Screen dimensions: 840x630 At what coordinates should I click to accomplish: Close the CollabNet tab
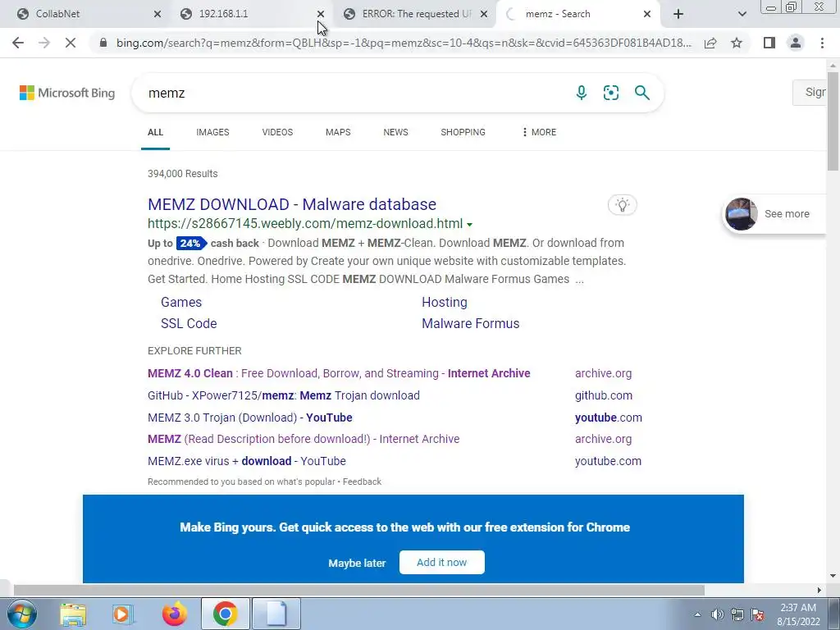click(x=157, y=14)
